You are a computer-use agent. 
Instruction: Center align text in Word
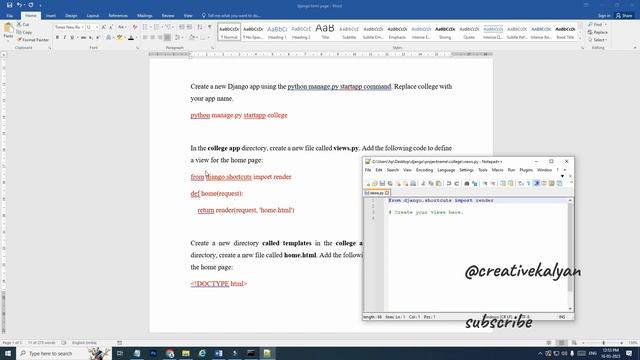point(152,38)
